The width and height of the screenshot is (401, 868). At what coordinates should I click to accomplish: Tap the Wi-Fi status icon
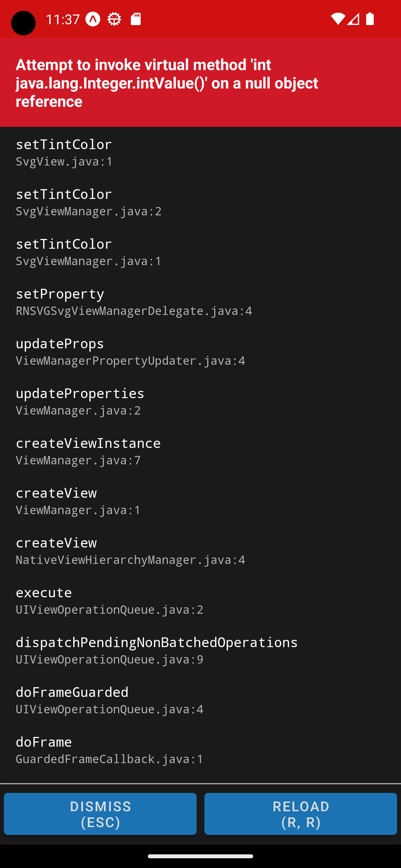pyautogui.click(x=337, y=19)
